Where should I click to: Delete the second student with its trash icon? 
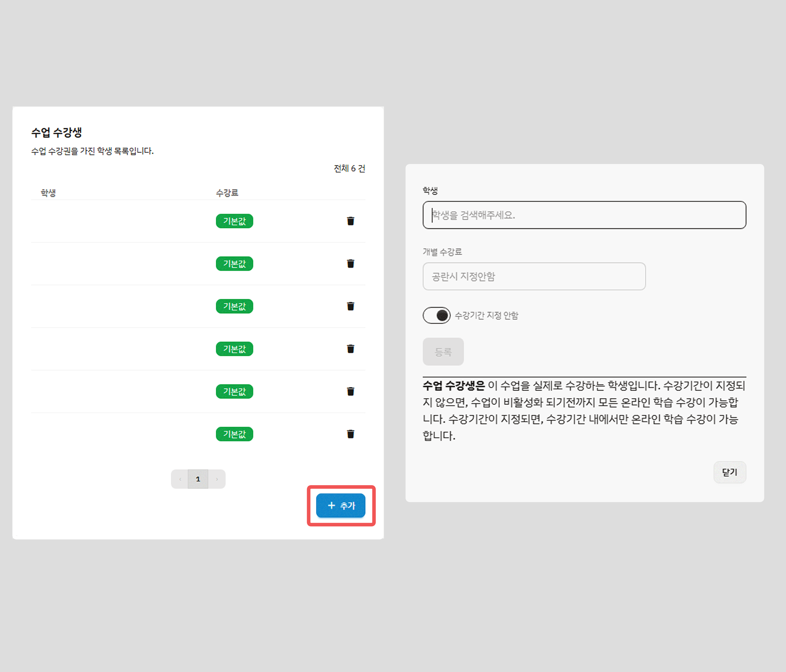[x=351, y=264]
